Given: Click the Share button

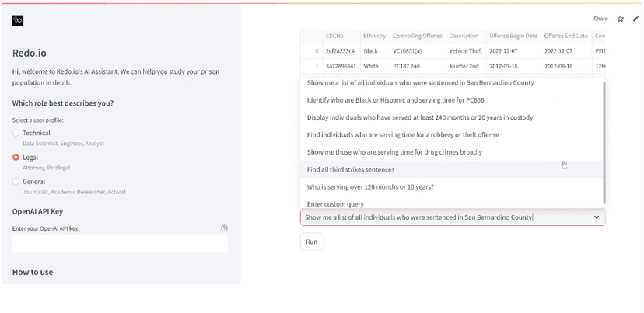Looking at the screenshot, I should pyautogui.click(x=600, y=19).
